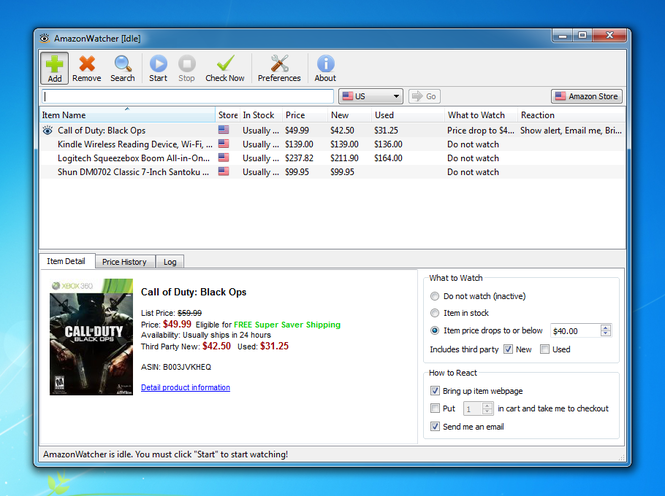Click the URL entry text field
This screenshot has height=496, width=665.
(x=188, y=96)
